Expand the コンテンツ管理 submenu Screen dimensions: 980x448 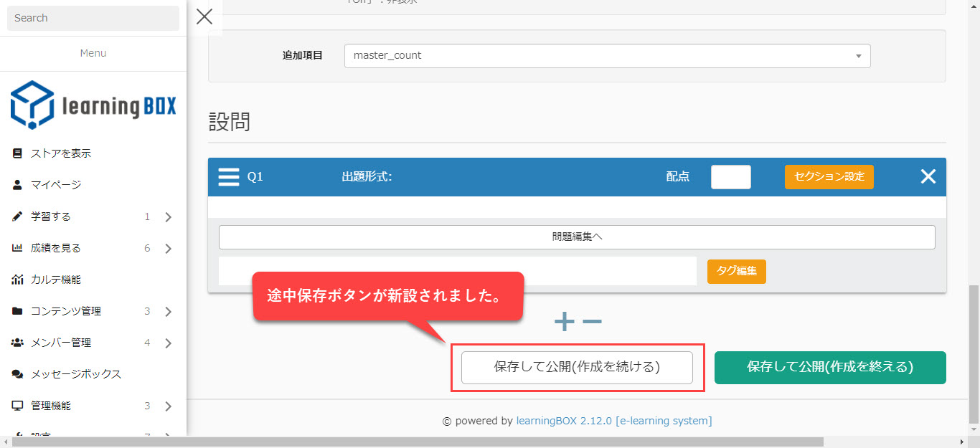click(168, 312)
